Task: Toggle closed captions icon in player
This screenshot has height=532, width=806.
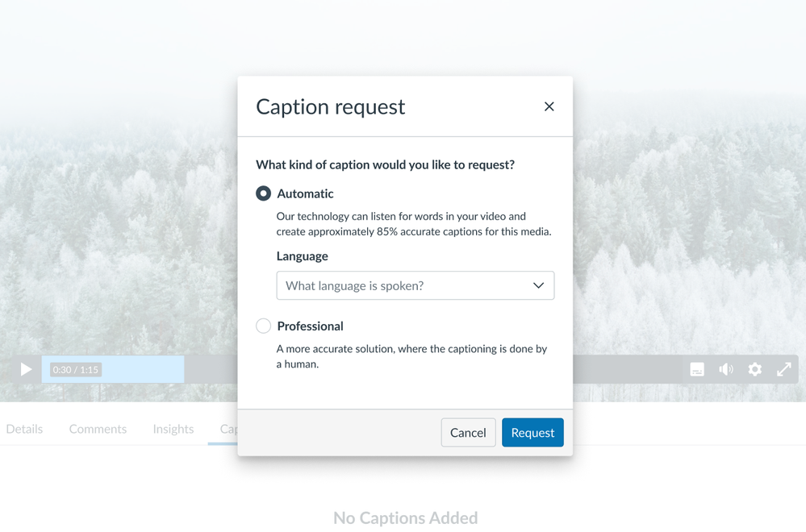Action: (x=697, y=369)
